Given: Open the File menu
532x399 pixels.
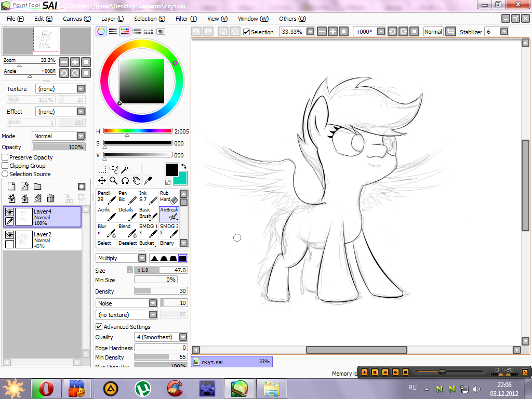Looking at the screenshot, I should click(15, 19).
